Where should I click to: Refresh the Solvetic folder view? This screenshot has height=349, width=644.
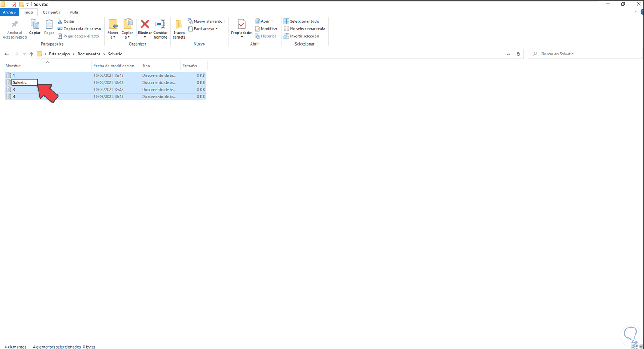519,54
